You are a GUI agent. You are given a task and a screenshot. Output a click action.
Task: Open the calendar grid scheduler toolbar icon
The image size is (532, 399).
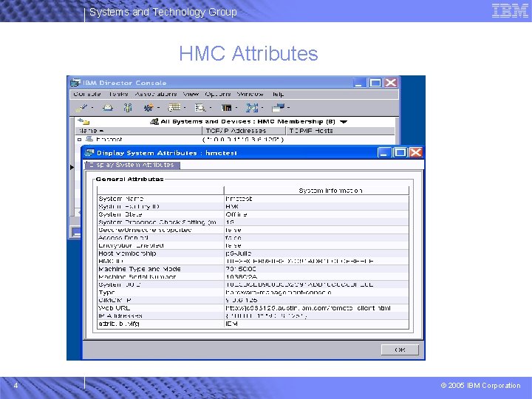coord(174,108)
